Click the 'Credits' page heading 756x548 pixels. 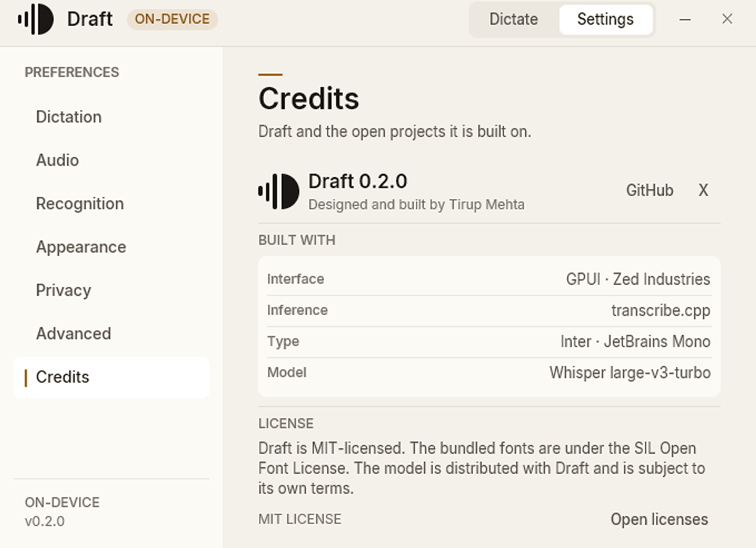[309, 99]
